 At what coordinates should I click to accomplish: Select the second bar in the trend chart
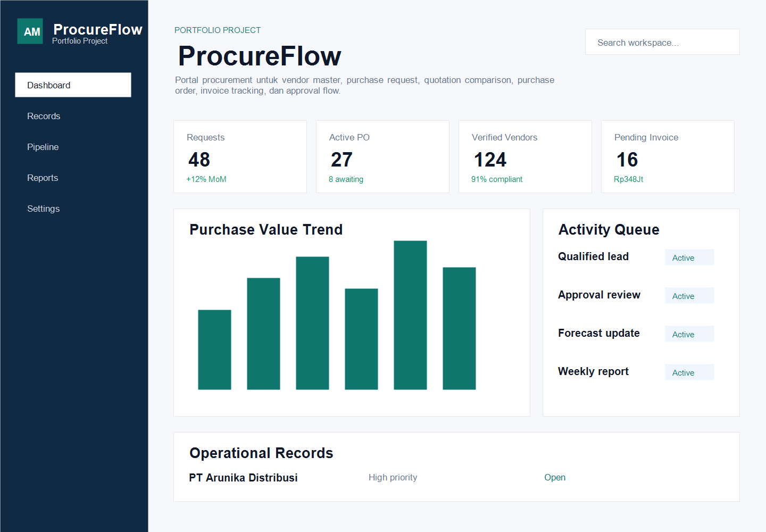click(x=263, y=334)
